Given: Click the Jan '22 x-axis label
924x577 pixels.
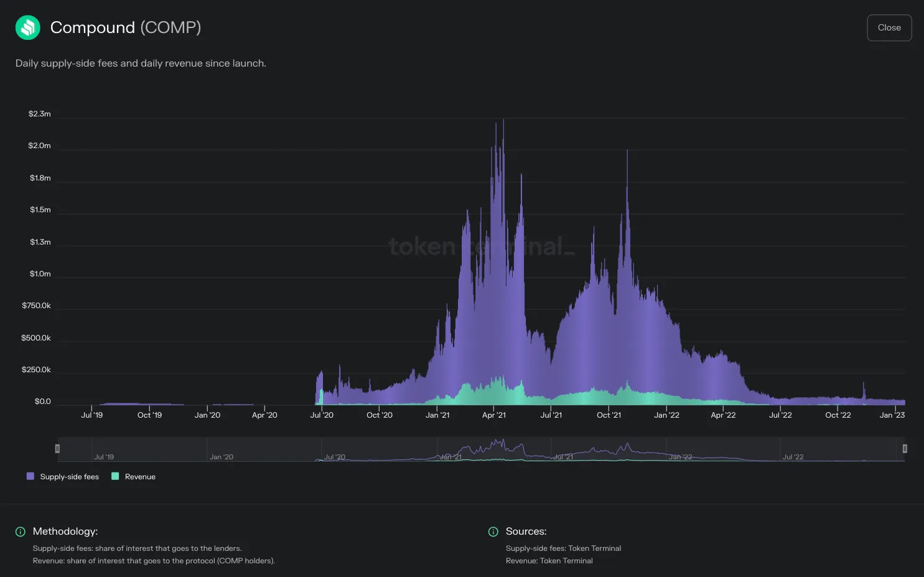Looking at the screenshot, I should (x=666, y=415).
